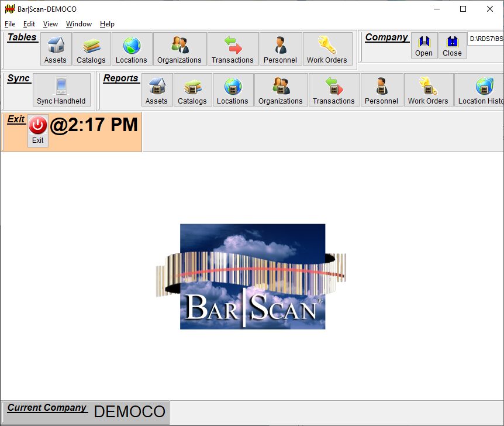
Task: Click the Sync toolbar label
Action: tap(19, 78)
